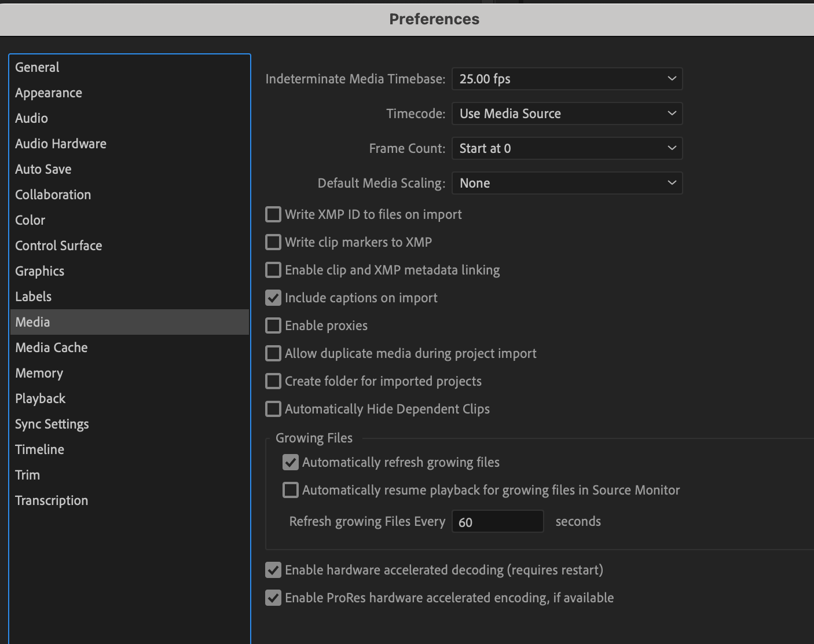Edit the refresh interval value field
The image size is (814, 644).
[x=497, y=521]
